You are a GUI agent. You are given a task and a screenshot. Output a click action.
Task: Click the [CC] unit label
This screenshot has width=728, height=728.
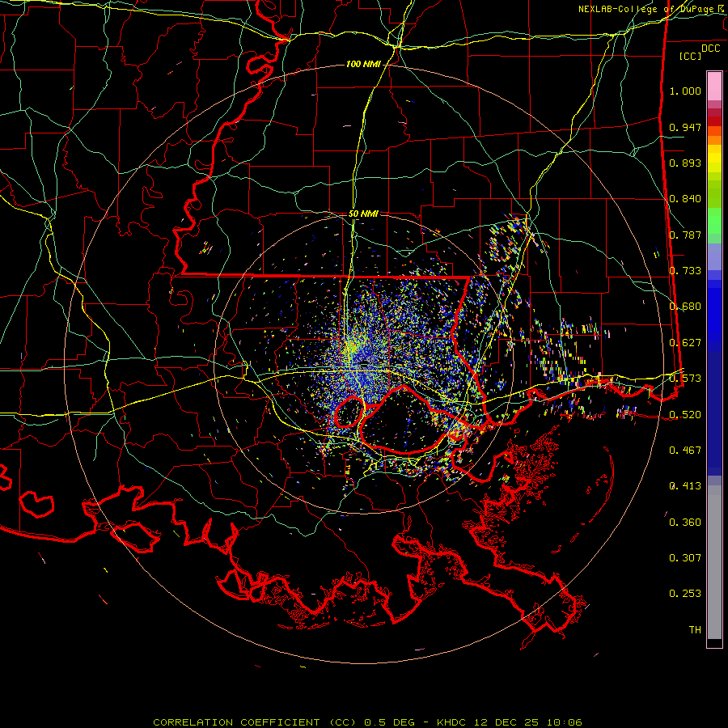(691, 56)
